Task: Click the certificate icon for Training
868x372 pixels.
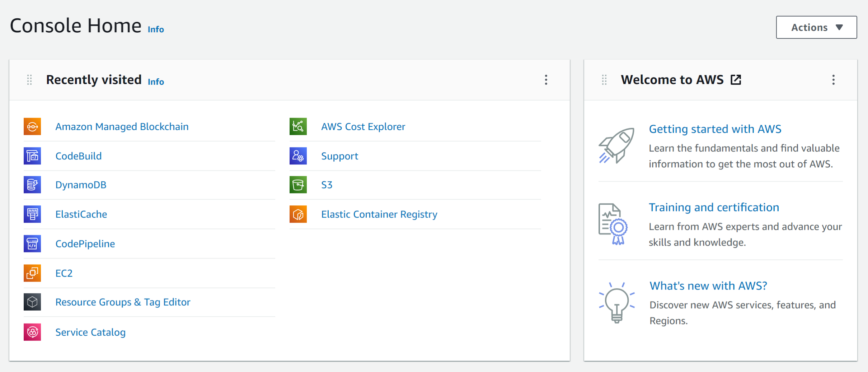Action: pos(613,224)
